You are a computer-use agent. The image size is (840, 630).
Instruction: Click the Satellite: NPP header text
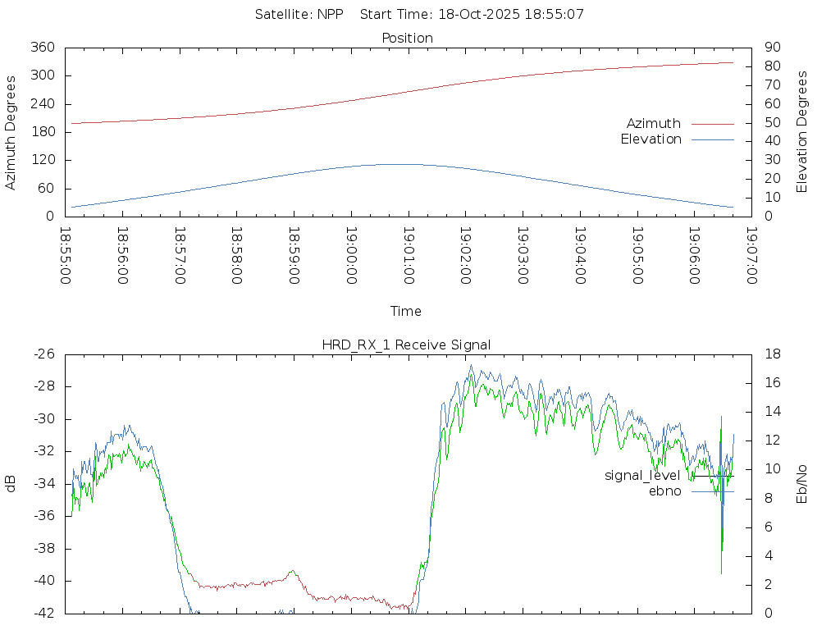click(301, 15)
